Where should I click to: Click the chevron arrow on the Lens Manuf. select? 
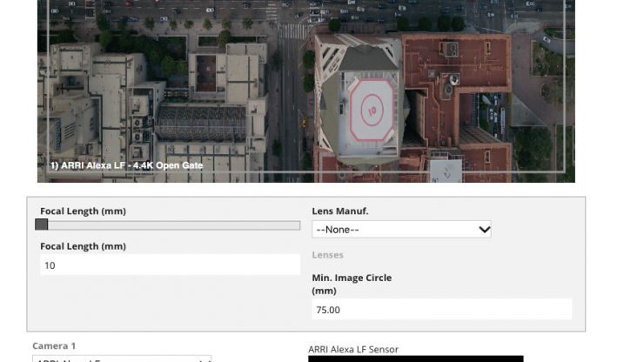pos(484,230)
